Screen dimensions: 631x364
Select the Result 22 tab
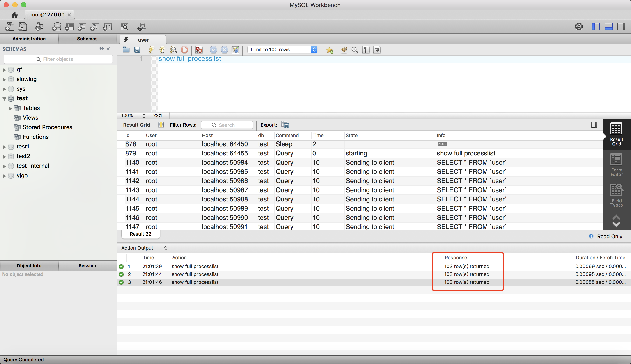coord(141,234)
